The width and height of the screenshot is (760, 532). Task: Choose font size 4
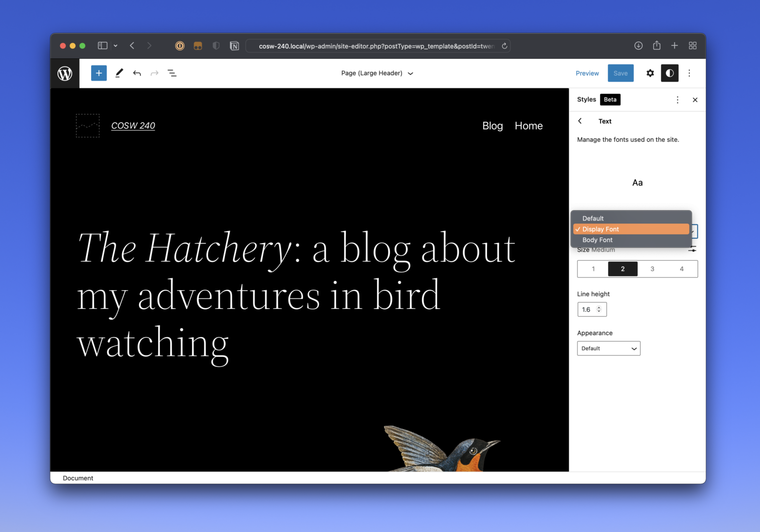tap(681, 269)
